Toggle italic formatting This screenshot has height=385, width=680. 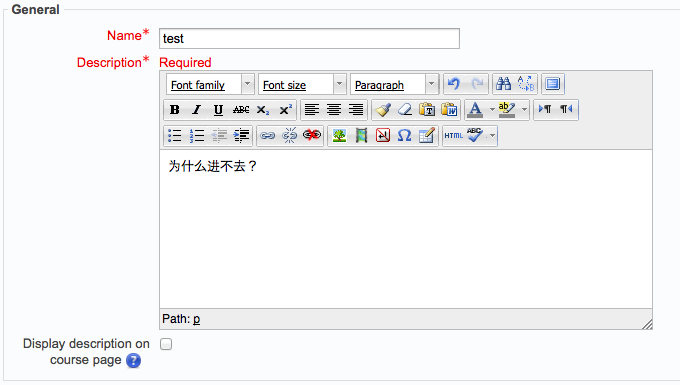pyautogui.click(x=196, y=110)
